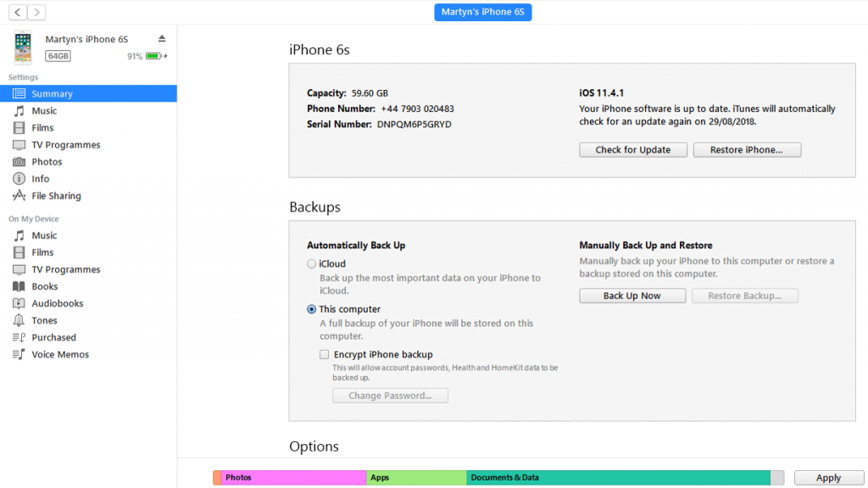Click Music note icon under On My Device
868x488 pixels.
click(x=19, y=236)
